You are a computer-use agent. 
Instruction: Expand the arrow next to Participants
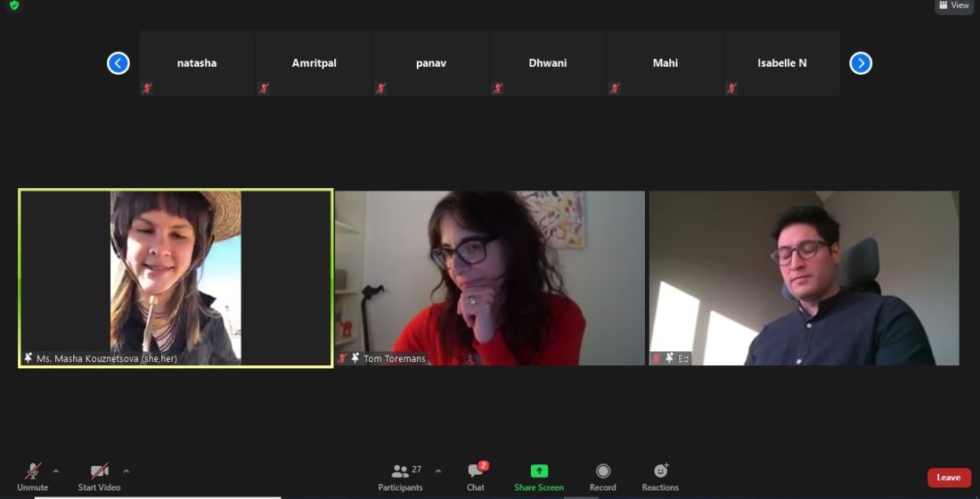coord(438,471)
